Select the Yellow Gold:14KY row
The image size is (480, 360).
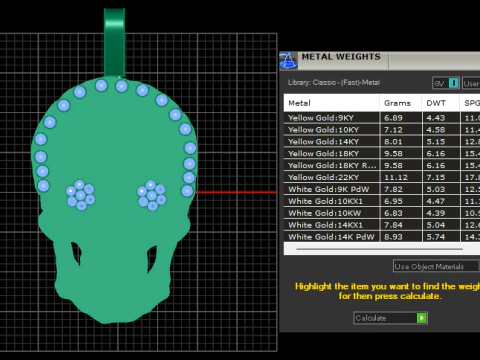point(382,142)
